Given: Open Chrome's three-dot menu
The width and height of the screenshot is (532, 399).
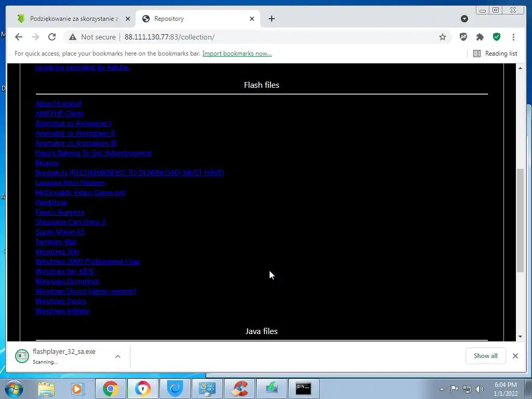Looking at the screenshot, I should click(513, 37).
